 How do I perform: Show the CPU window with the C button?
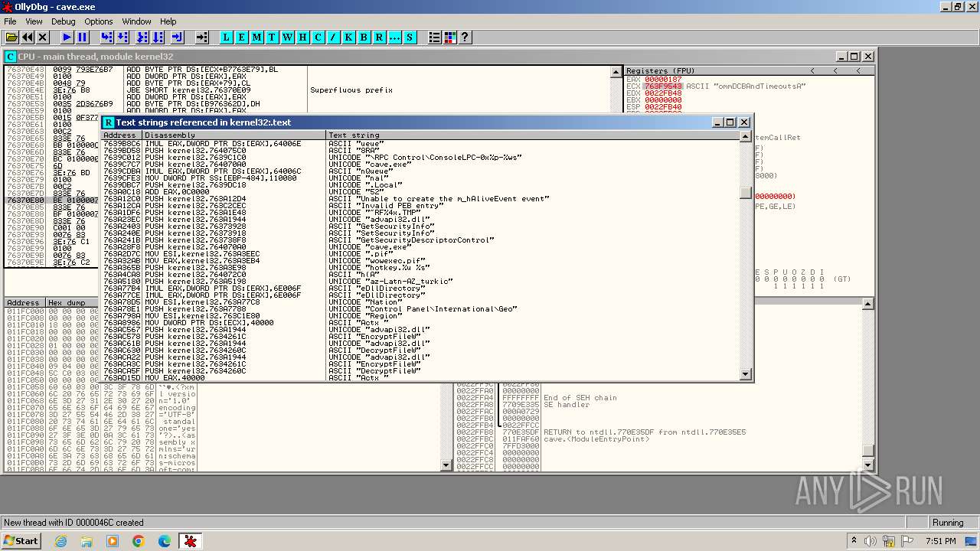pyautogui.click(x=318, y=37)
